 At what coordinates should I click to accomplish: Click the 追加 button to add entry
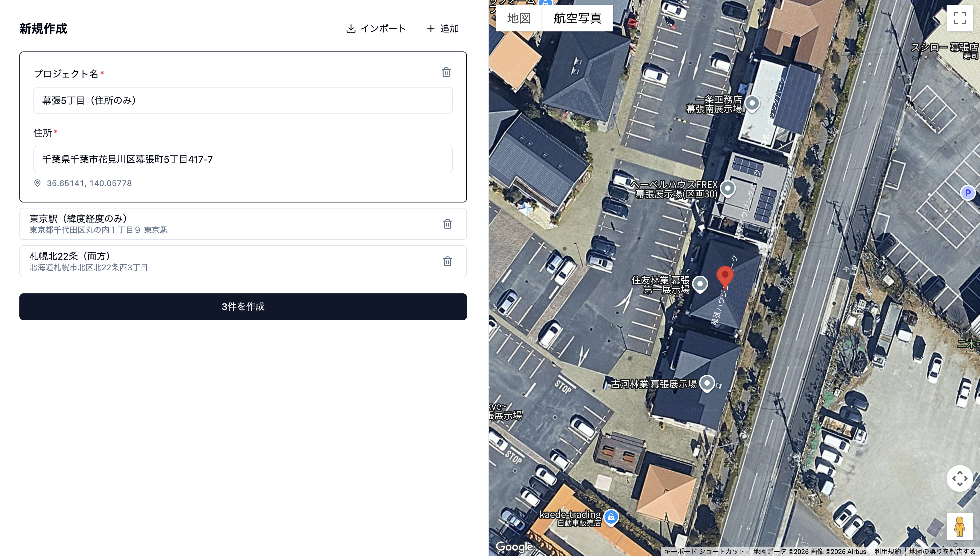click(x=443, y=29)
